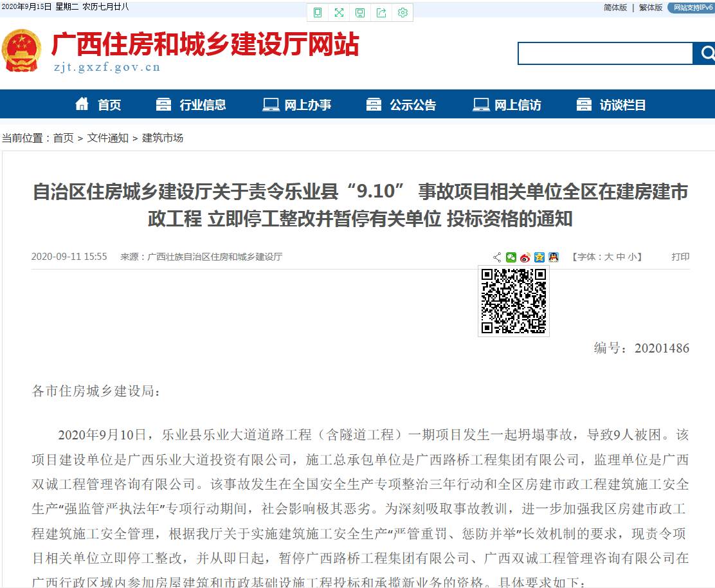Go to 文件通知 in breadcrumb
Screen dimensions: 715x588
107,138
